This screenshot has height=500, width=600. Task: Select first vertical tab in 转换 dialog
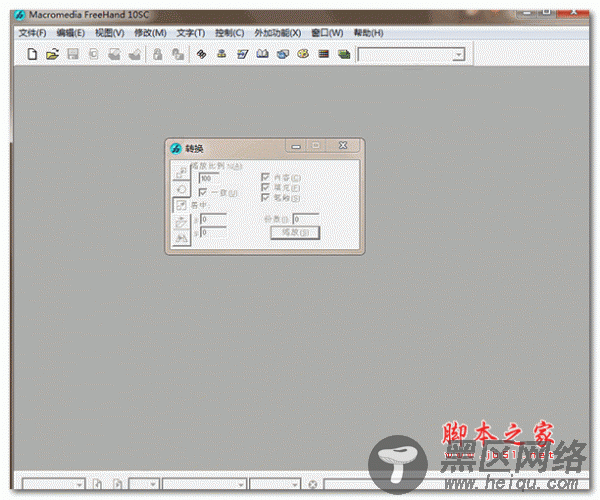click(x=181, y=173)
